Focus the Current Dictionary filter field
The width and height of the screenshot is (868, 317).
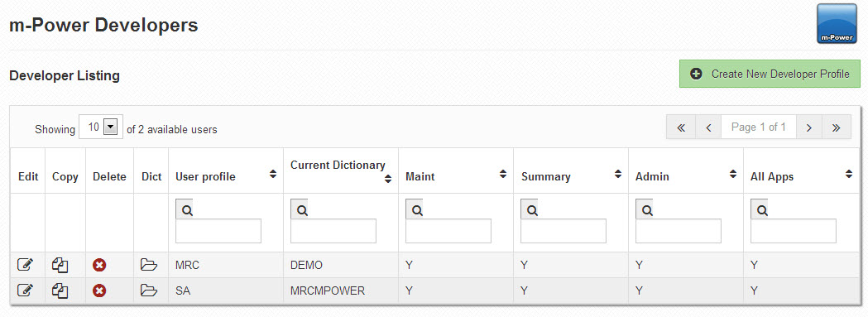click(x=333, y=231)
